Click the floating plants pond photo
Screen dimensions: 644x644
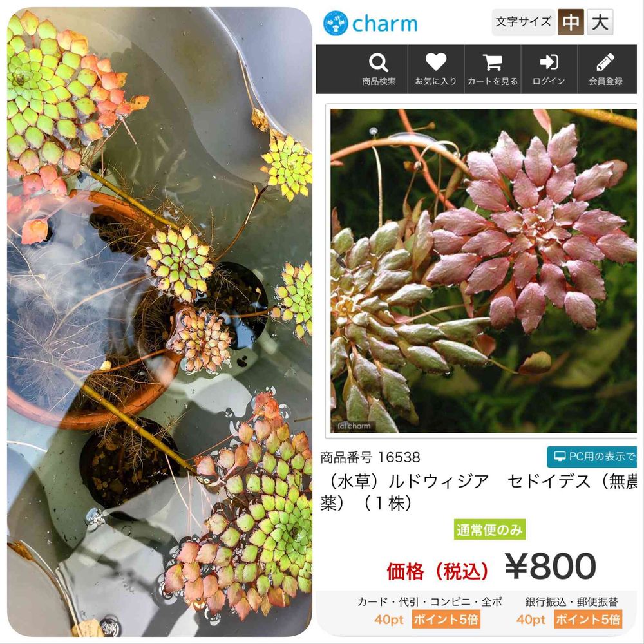(x=159, y=321)
